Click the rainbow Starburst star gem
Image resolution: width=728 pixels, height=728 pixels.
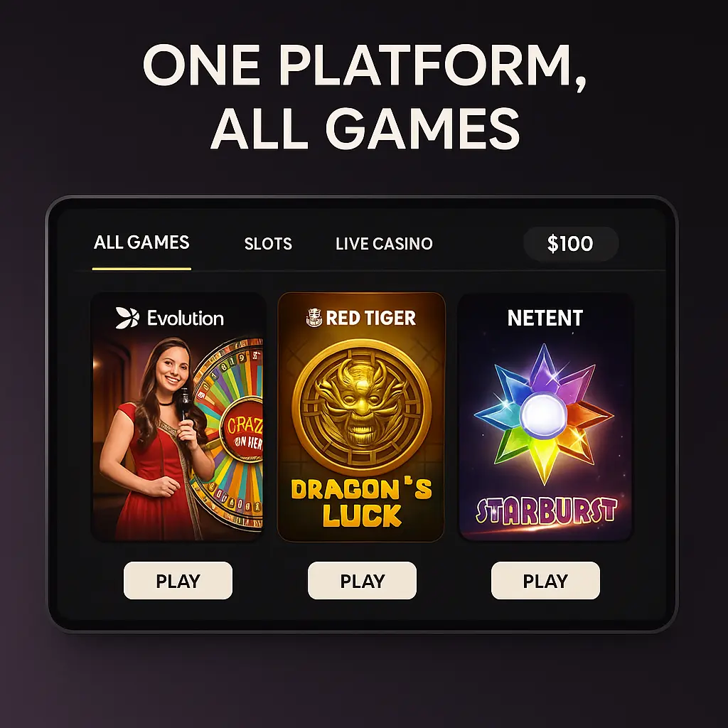pyautogui.click(x=544, y=413)
